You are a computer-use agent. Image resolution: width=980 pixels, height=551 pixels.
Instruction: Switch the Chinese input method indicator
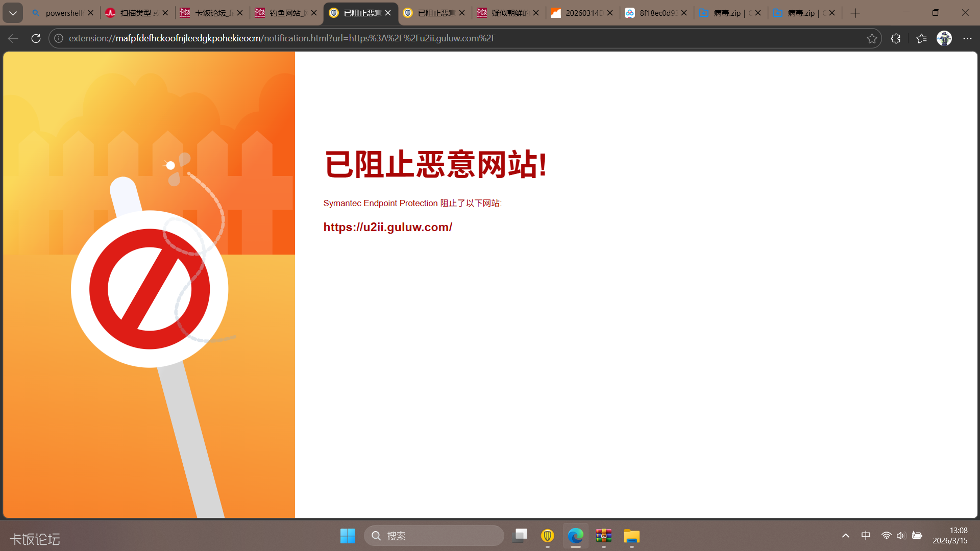(x=866, y=536)
